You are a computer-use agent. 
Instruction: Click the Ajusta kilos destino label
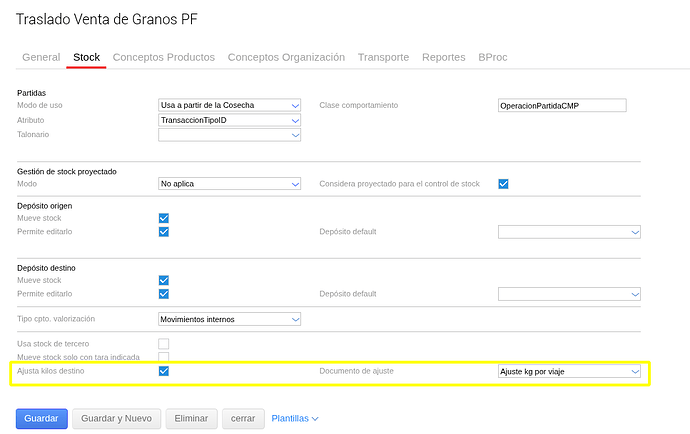pos(51,371)
